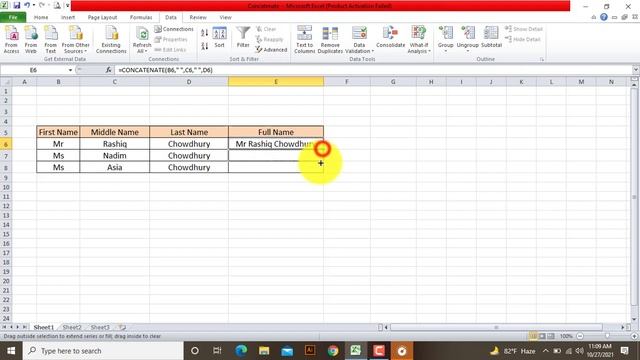
Task: Open the Connections button in ribbon
Action: (174, 29)
